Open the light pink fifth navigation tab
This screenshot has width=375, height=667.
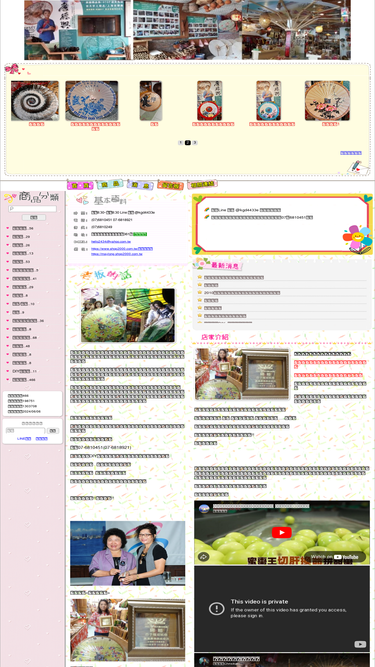[x=202, y=184]
